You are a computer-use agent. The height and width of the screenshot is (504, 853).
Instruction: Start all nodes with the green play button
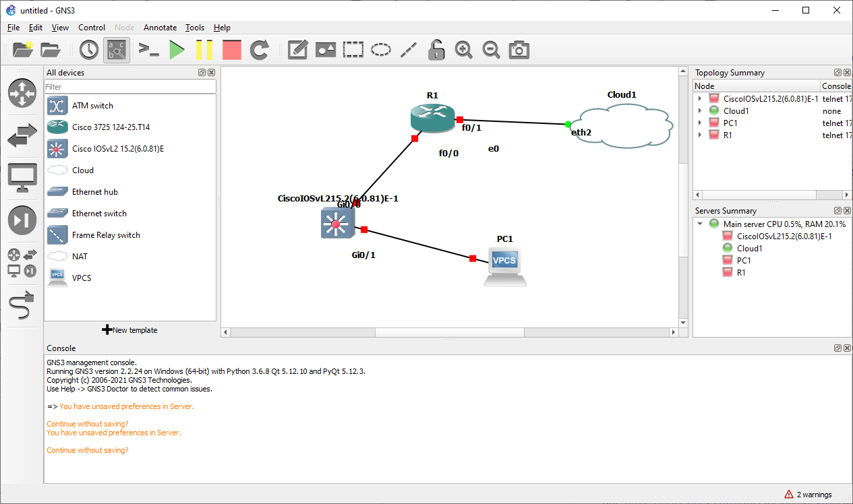pyautogui.click(x=177, y=50)
